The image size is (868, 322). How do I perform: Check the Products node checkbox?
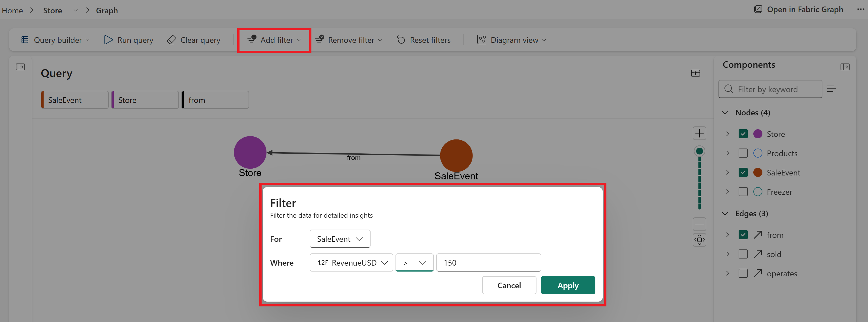click(x=743, y=153)
